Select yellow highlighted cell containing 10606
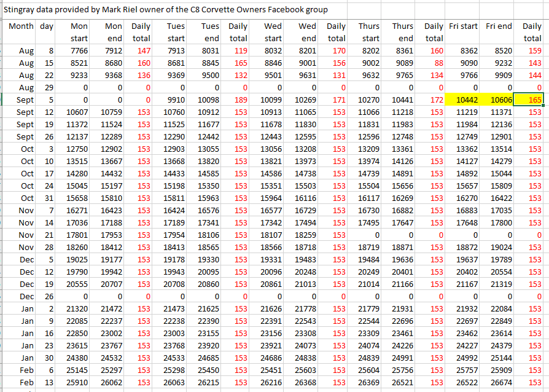This screenshot has height=392, width=549. coord(499,100)
